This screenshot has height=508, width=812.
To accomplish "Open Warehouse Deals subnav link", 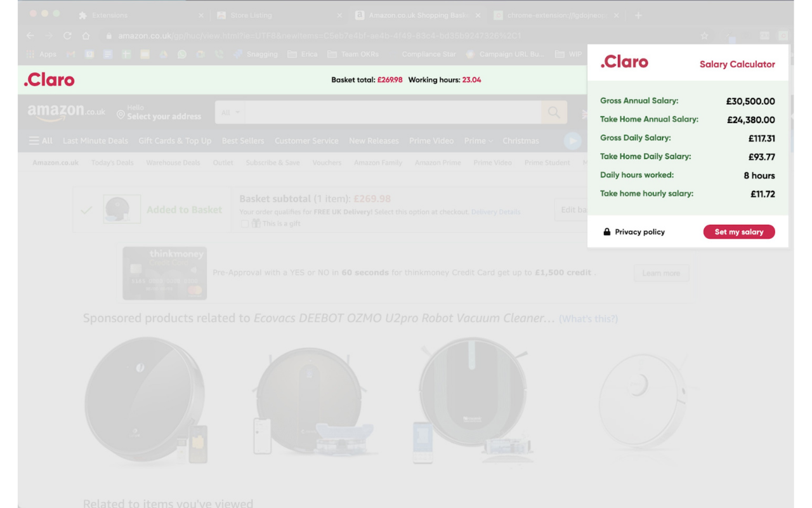I will [173, 163].
